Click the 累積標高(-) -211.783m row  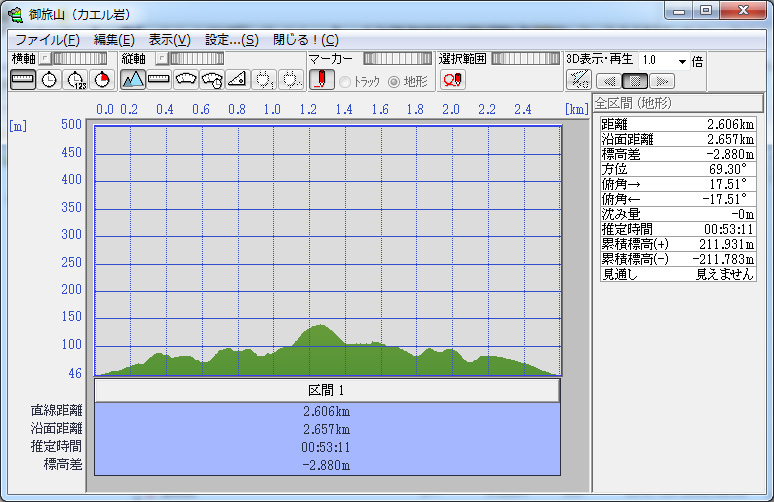678,259
